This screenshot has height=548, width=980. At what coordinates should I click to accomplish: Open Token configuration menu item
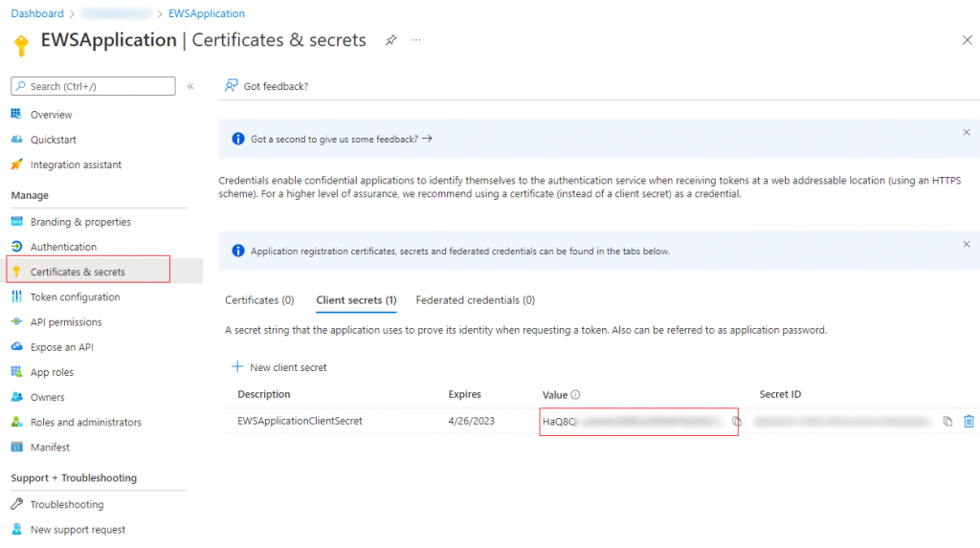pyautogui.click(x=75, y=297)
